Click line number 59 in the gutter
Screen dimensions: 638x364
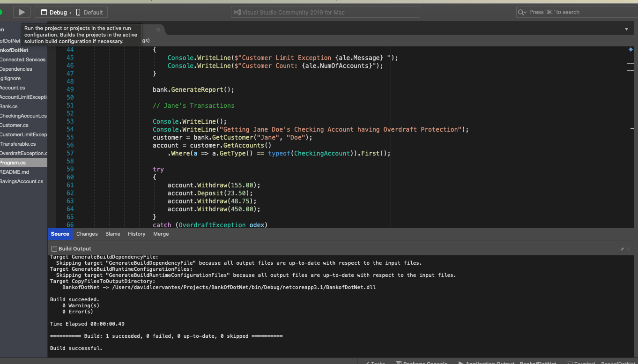click(x=70, y=169)
